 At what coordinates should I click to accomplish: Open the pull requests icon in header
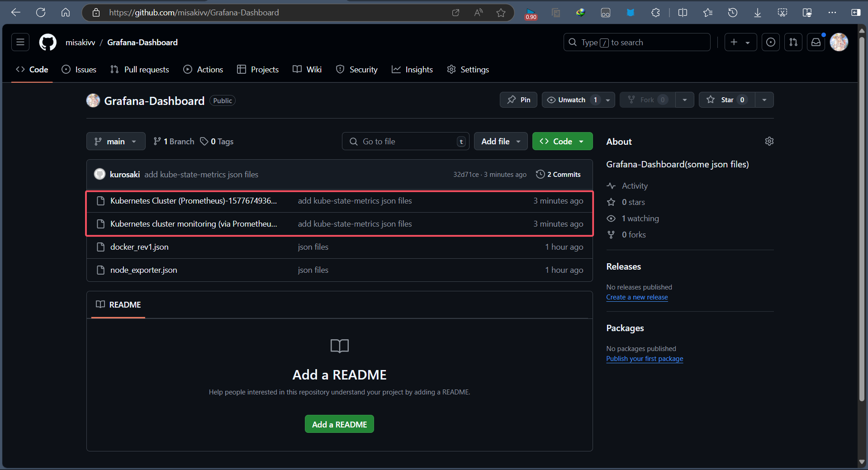(793, 43)
